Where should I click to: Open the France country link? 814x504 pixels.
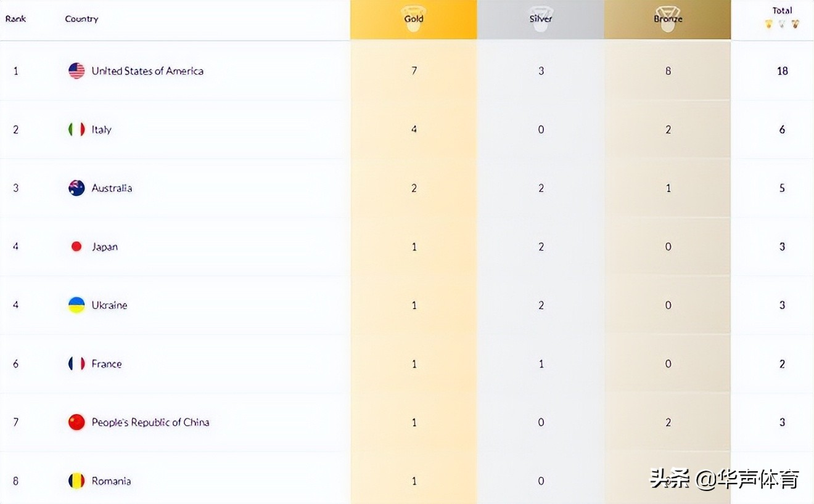pos(107,364)
